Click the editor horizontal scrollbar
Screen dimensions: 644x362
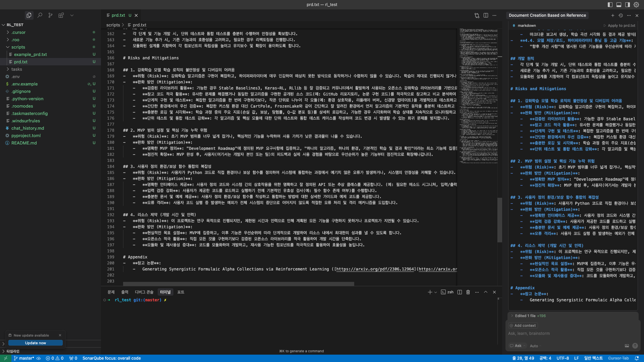[x=238, y=284]
